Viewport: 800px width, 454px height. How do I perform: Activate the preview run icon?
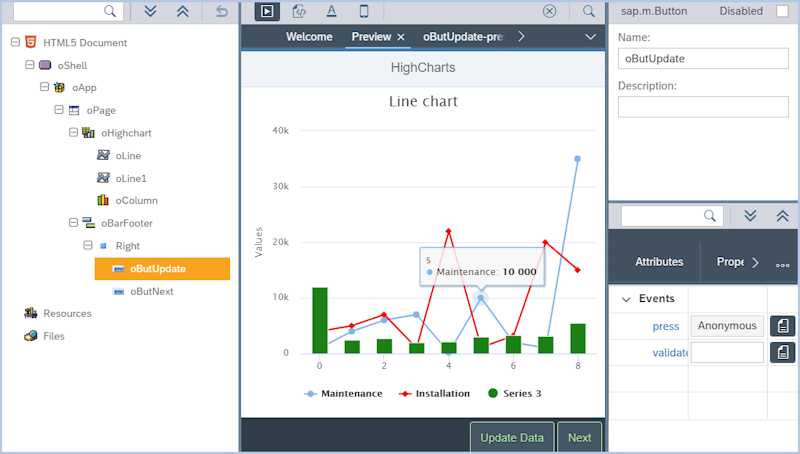coord(267,11)
